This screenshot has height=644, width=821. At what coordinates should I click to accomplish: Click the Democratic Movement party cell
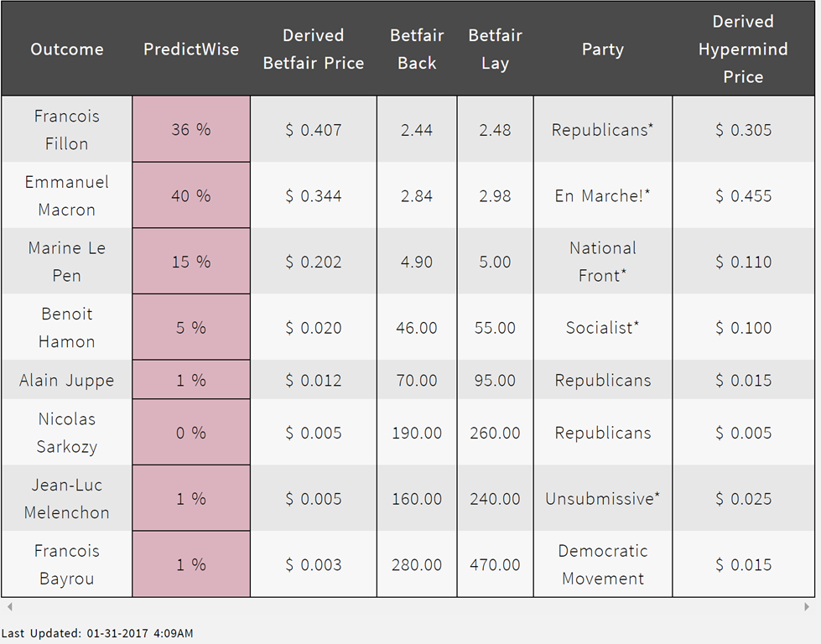[602, 564]
